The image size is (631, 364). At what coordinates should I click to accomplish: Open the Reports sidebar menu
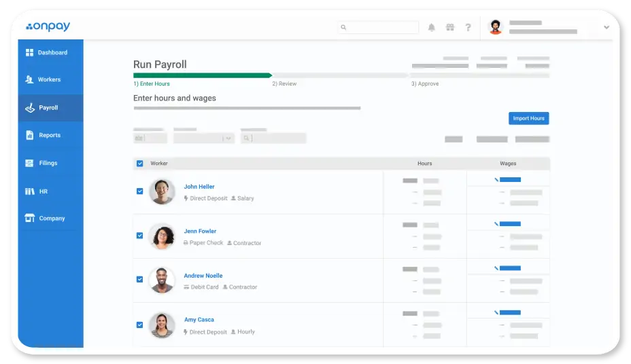[49, 135]
